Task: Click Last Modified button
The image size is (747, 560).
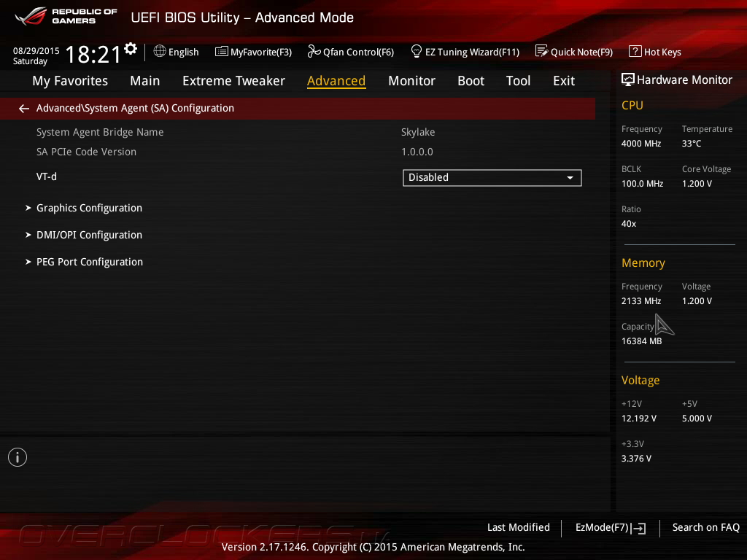Action: (519, 527)
